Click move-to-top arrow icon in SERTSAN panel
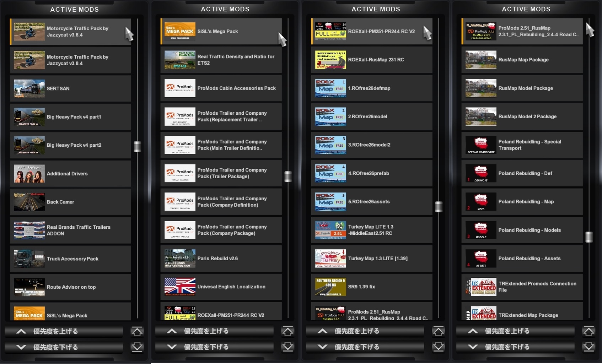 [137, 332]
